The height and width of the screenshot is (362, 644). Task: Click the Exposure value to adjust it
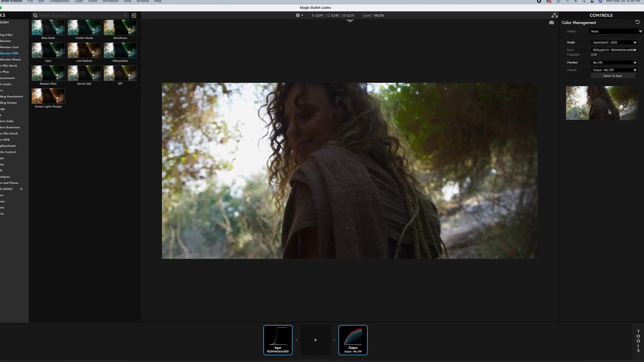point(594,54)
